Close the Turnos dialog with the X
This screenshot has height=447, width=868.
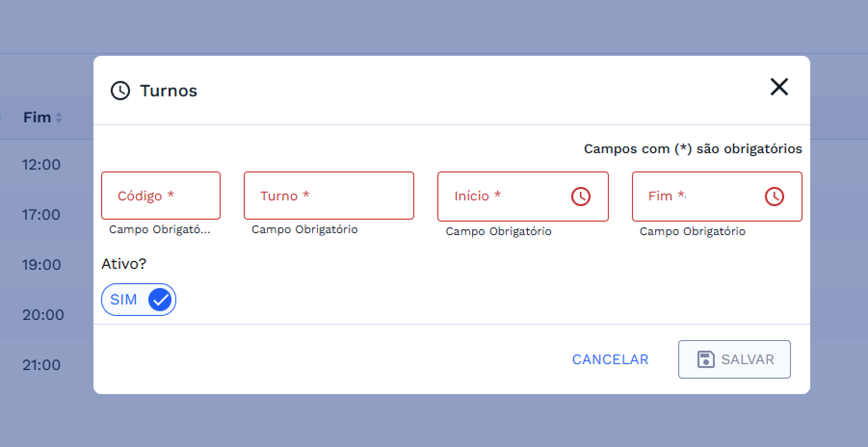(x=779, y=87)
